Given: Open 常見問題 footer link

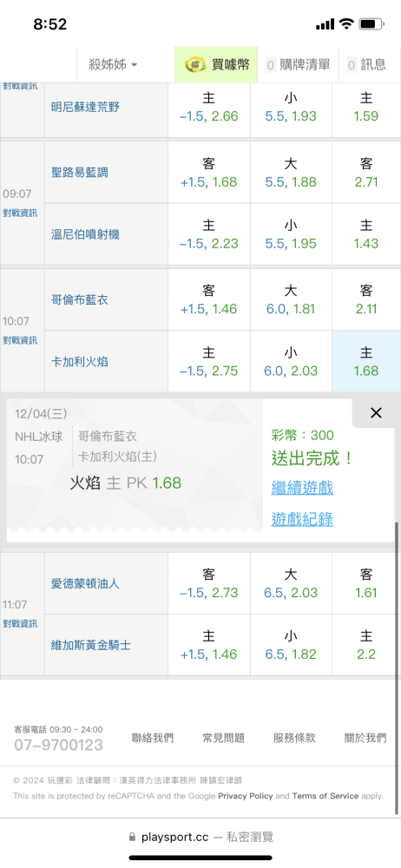Looking at the screenshot, I should (x=223, y=738).
